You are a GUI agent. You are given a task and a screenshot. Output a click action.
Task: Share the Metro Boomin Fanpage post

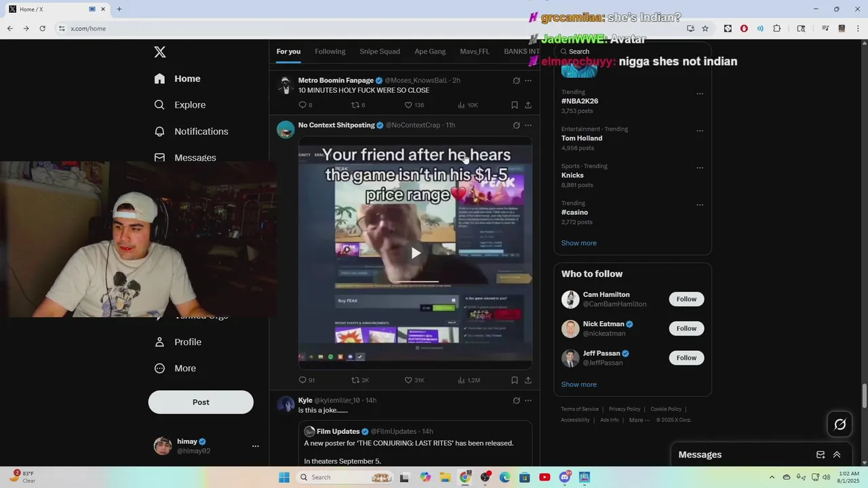click(x=528, y=105)
